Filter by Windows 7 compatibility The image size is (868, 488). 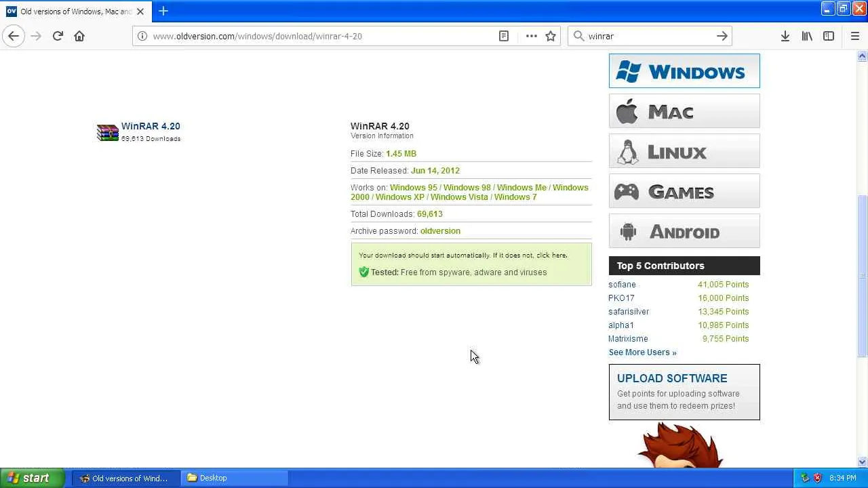tap(515, 197)
